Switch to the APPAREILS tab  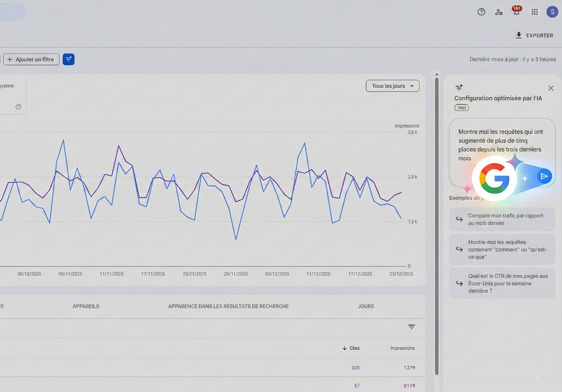coord(86,306)
